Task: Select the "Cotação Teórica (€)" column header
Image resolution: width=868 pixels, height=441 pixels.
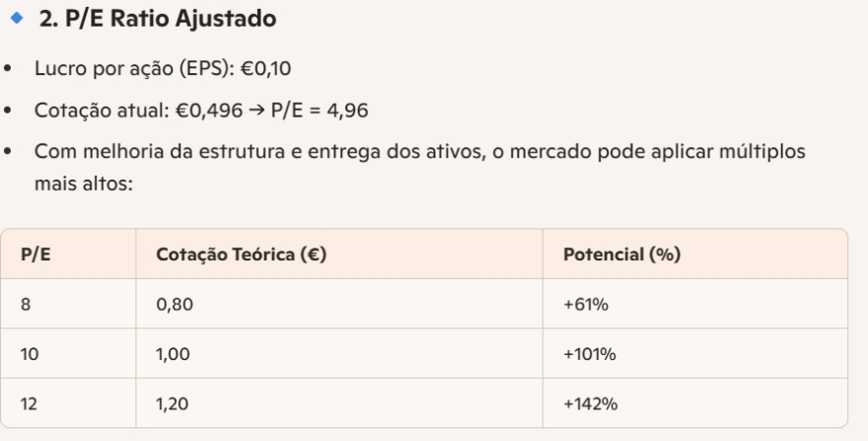Action: [242, 254]
